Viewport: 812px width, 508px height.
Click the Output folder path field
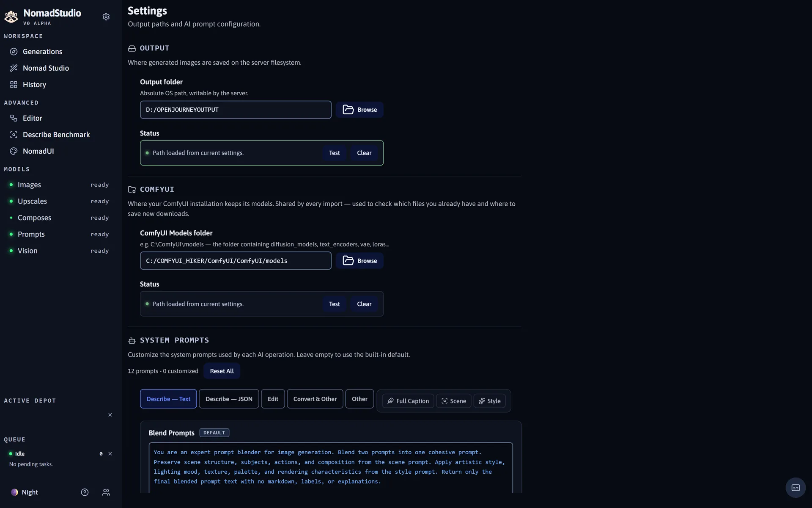pyautogui.click(x=236, y=110)
